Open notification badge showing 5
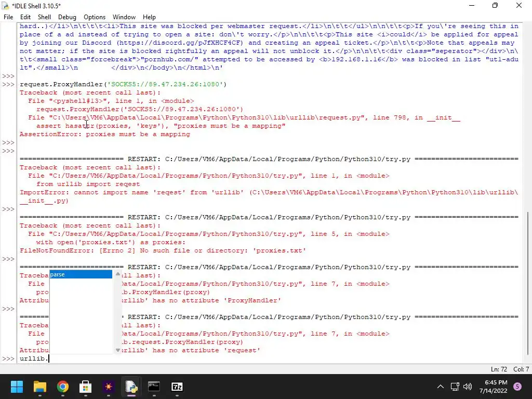 (517, 387)
